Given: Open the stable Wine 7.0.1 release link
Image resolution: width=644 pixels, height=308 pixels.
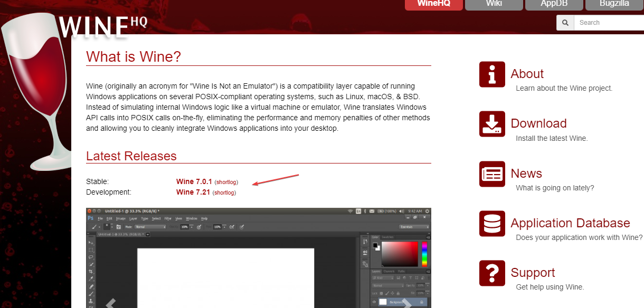Looking at the screenshot, I should click(194, 182).
